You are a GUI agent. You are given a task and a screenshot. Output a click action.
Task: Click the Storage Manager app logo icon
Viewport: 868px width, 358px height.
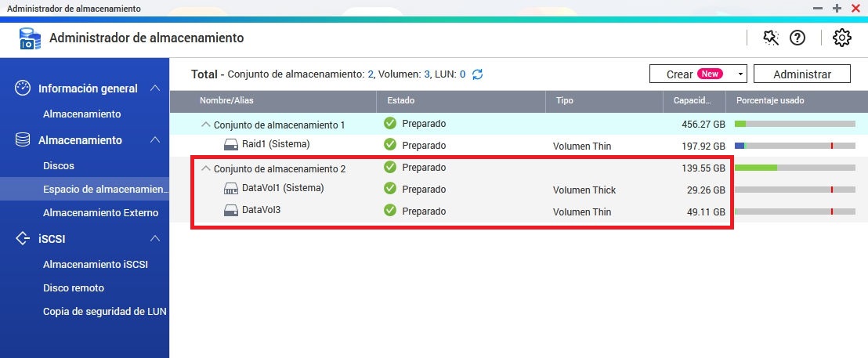[x=27, y=38]
